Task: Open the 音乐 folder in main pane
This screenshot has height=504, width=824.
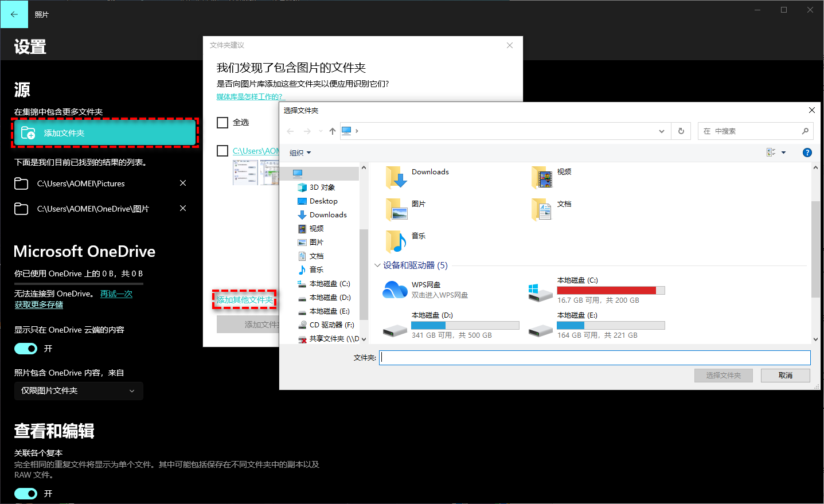Action: click(x=396, y=241)
